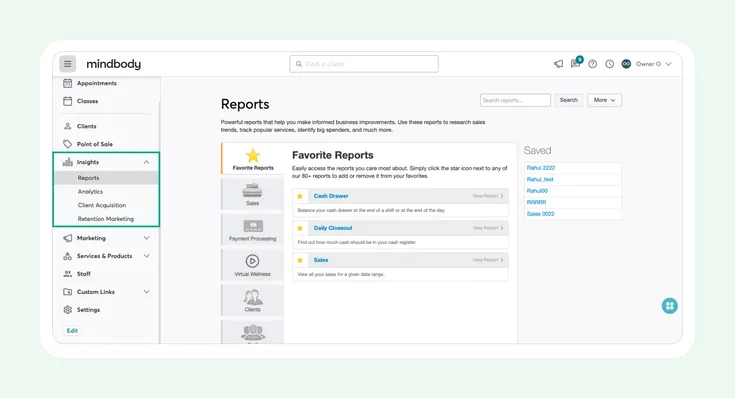Select Reports under Insights

pos(106,178)
